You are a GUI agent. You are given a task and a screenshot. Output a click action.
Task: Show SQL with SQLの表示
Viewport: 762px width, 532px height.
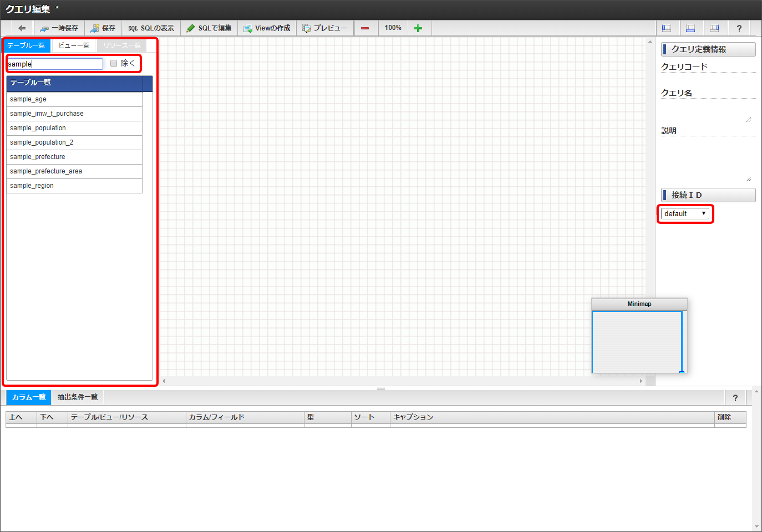[x=151, y=28]
